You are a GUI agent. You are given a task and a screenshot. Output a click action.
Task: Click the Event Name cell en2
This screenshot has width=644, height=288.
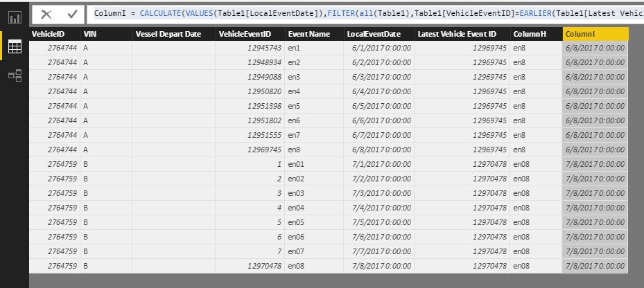tap(314, 62)
